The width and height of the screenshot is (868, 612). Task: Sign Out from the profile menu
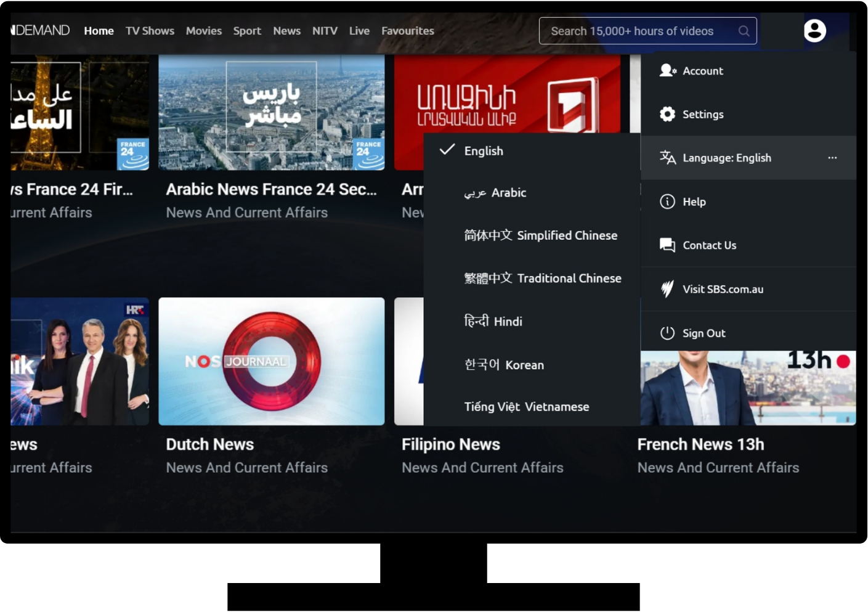click(748, 333)
